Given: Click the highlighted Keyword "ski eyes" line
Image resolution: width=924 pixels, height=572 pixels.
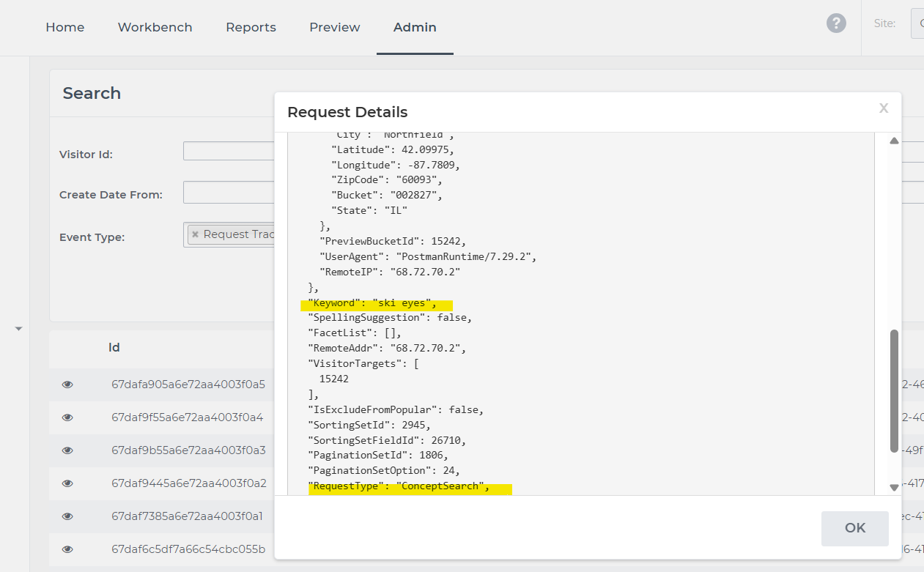Looking at the screenshot, I should tap(372, 303).
